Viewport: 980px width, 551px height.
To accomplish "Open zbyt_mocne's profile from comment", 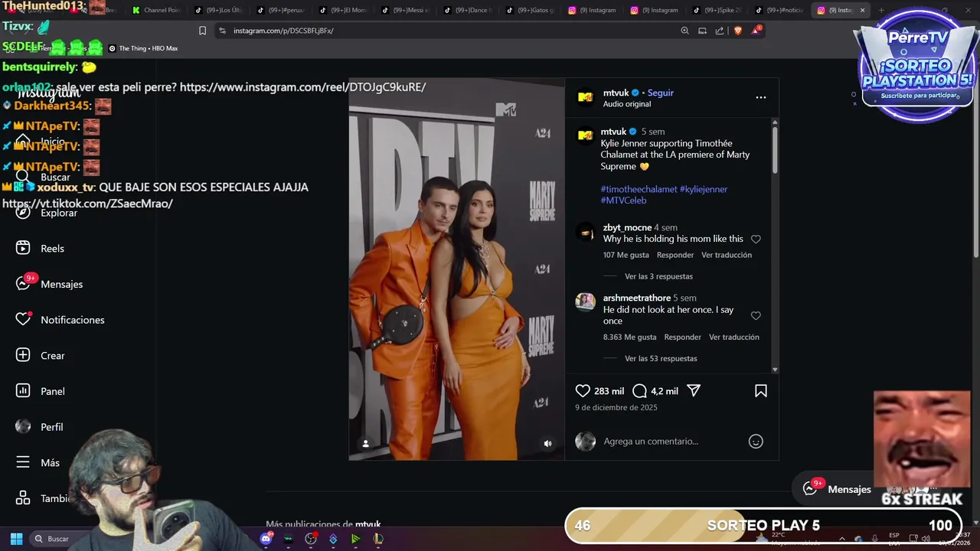I will point(628,227).
